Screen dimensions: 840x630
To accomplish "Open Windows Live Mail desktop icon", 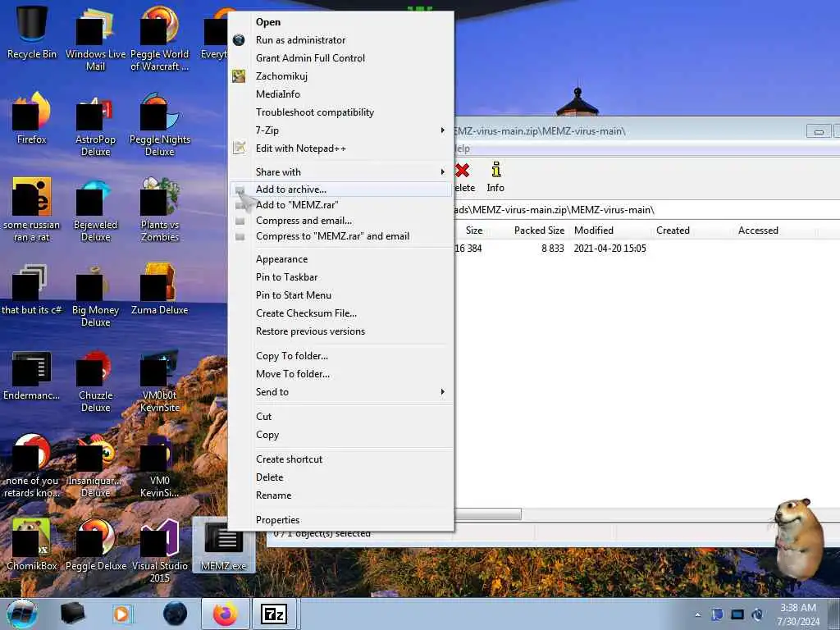I will coord(95,39).
